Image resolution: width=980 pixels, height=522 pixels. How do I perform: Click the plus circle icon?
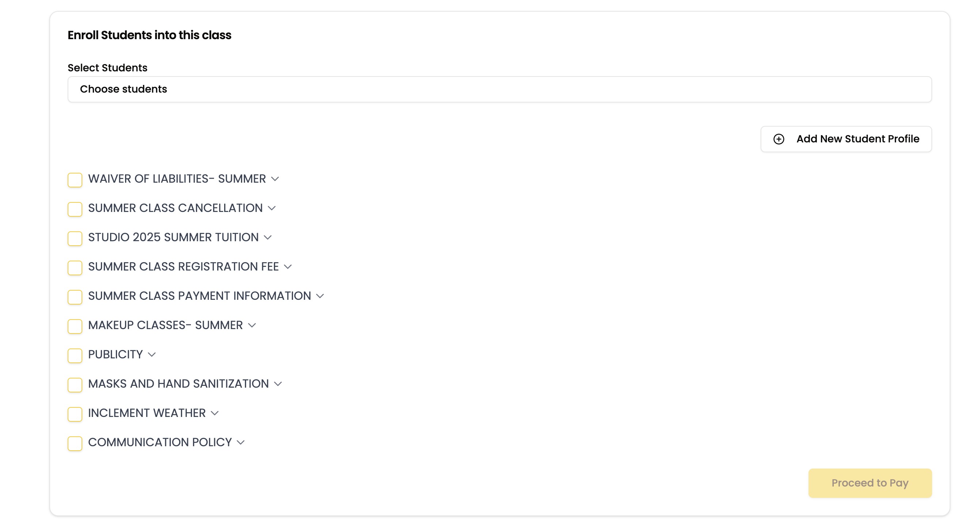click(x=779, y=139)
